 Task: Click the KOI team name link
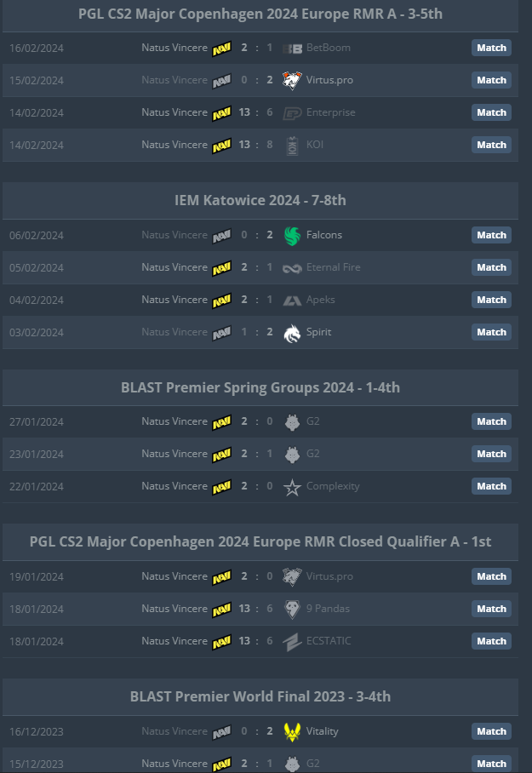(x=315, y=145)
